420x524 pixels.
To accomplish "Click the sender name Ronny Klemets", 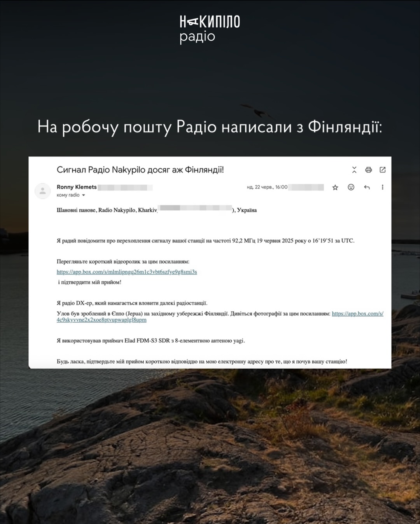I will [77, 187].
